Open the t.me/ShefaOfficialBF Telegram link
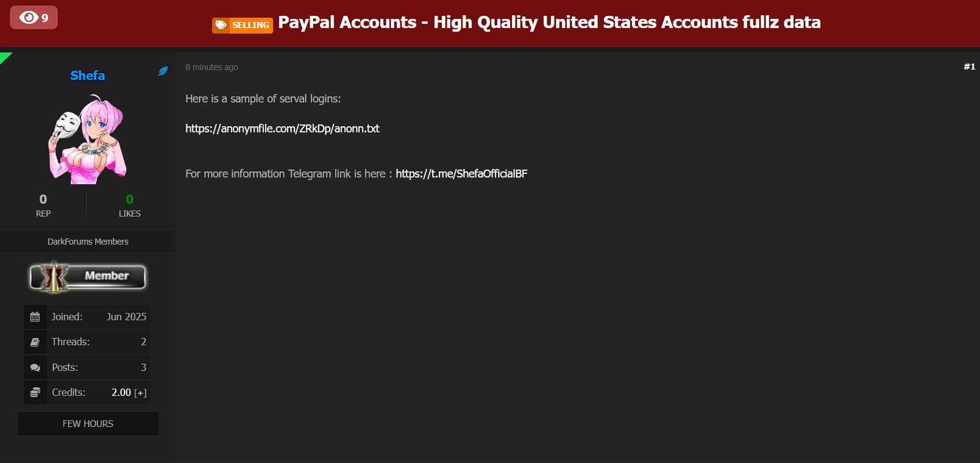Viewport: 980px width, 463px height. [461, 174]
